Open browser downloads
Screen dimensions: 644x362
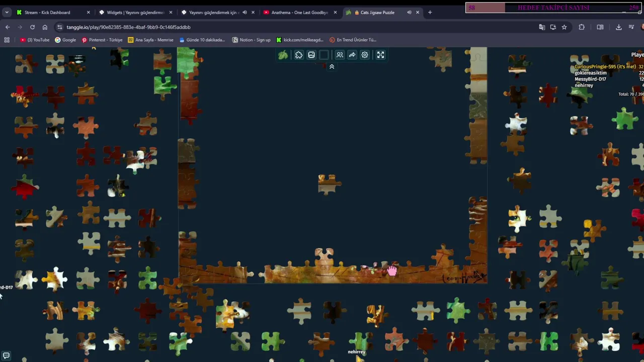pos(619,27)
